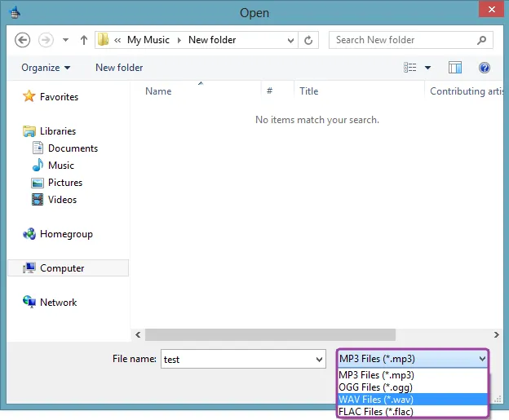Click the File name text field

238,360
